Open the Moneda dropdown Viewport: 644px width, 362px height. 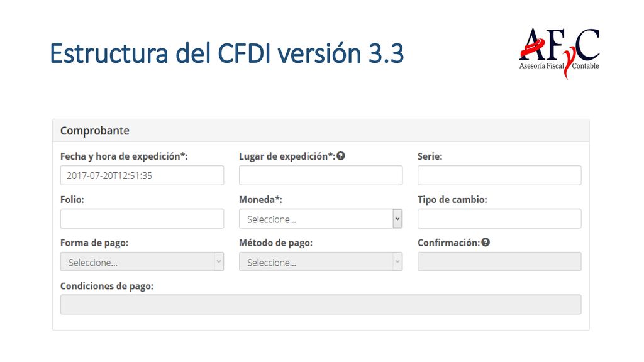pos(321,219)
